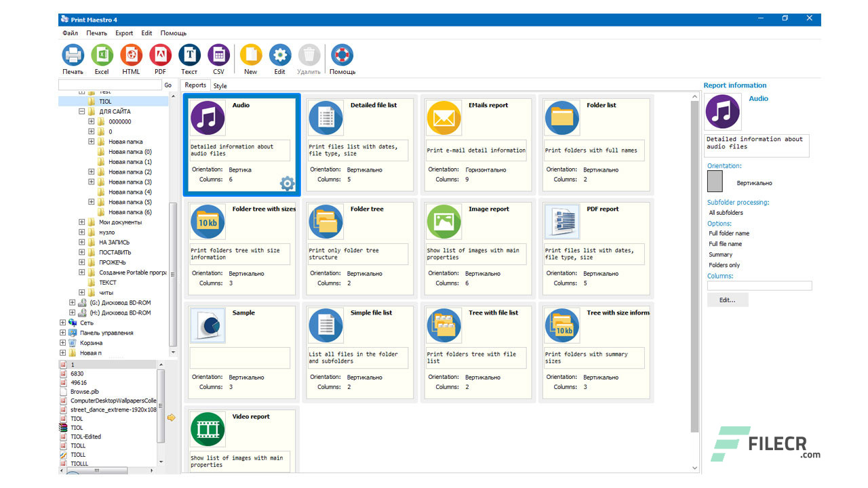868x488 pixels.
Task: Pick the Video report film icon
Action: tap(208, 428)
